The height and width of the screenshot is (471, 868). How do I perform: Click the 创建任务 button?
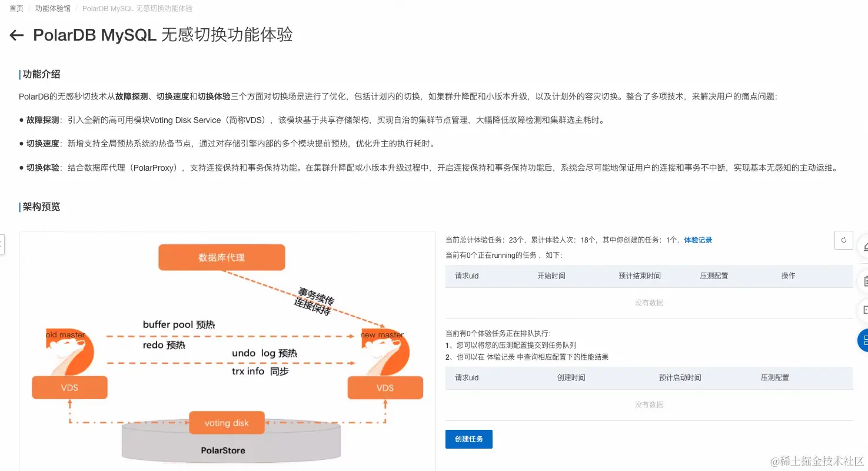point(469,439)
